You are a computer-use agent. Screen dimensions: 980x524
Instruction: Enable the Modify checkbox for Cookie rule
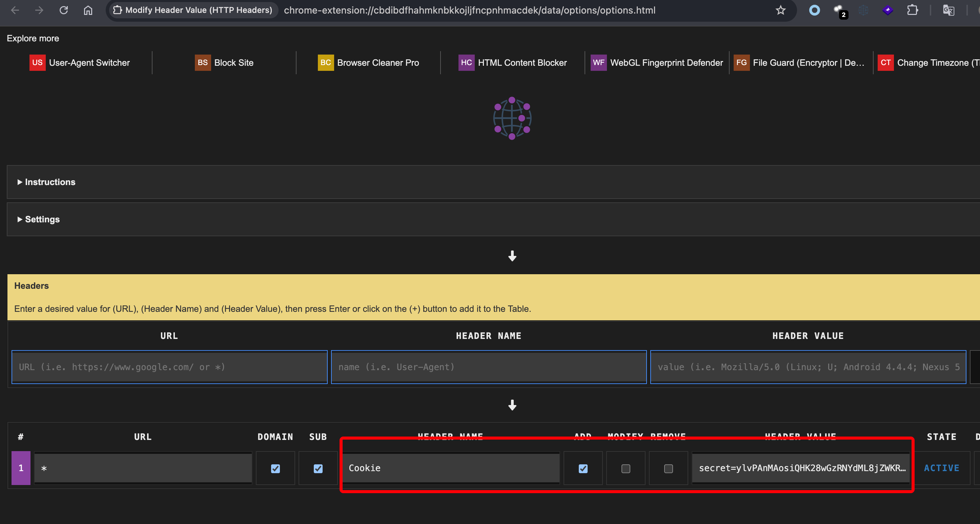626,468
